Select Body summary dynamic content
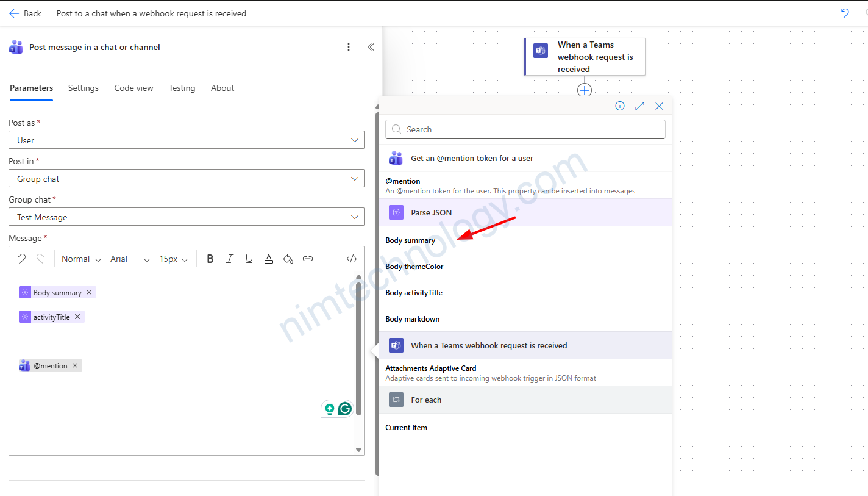The height and width of the screenshot is (496, 868). pos(410,240)
